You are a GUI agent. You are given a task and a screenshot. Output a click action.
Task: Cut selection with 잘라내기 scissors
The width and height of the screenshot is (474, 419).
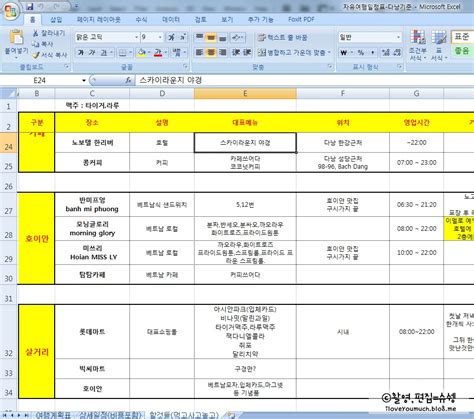pyautogui.click(x=49, y=33)
